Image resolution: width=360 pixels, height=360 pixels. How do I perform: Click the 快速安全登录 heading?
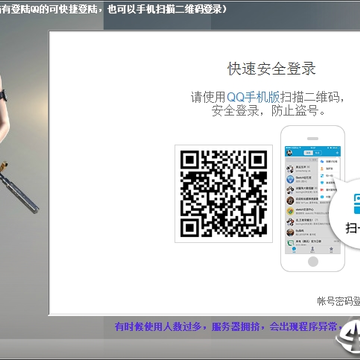coord(272,69)
